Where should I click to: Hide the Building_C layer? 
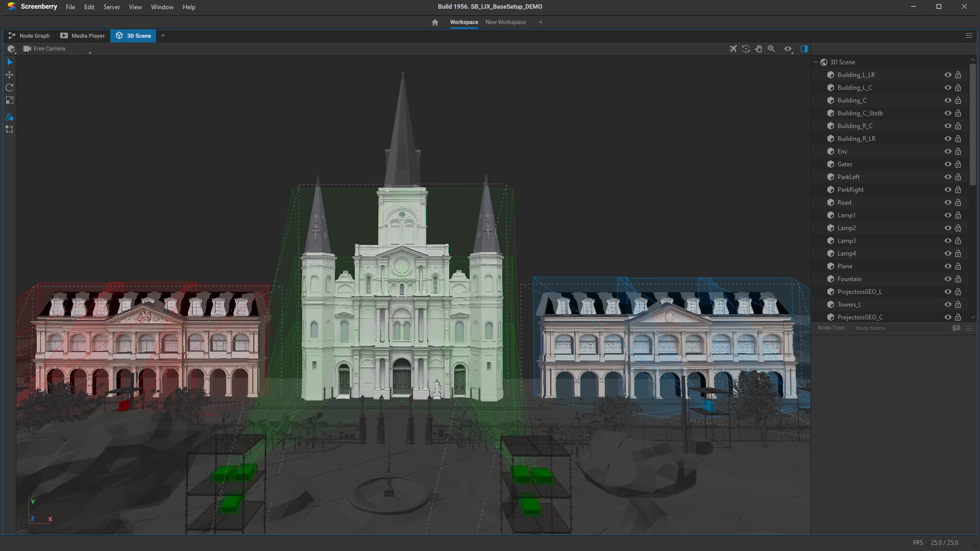pos(947,101)
